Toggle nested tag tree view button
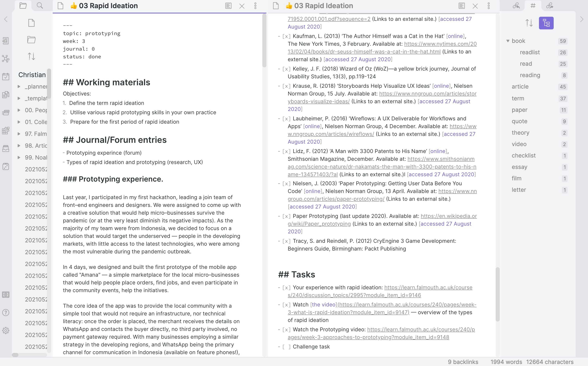 (x=546, y=23)
